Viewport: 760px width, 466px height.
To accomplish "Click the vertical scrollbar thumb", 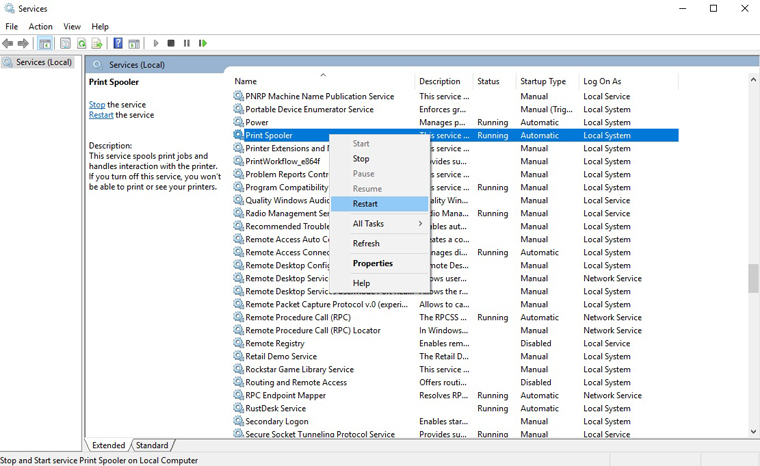I will pos(753,278).
